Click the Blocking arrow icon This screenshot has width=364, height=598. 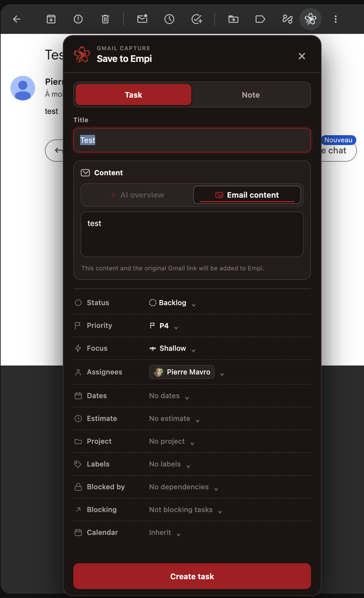78,510
